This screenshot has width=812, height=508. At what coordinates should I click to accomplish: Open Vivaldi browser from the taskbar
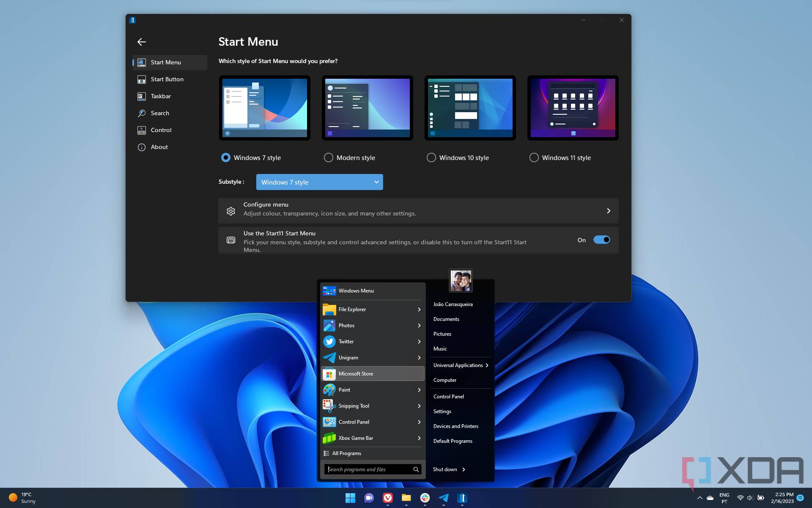pyautogui.click(x=387, y=498)
